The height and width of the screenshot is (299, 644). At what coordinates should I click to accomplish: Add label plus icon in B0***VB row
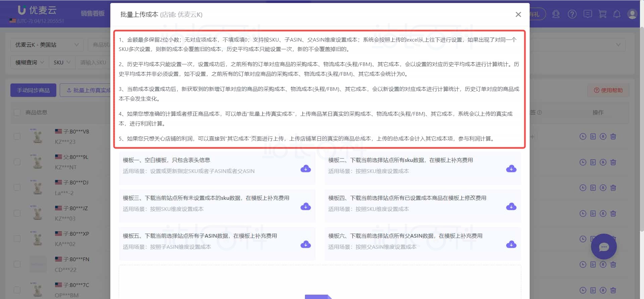(x=532, y=136)
